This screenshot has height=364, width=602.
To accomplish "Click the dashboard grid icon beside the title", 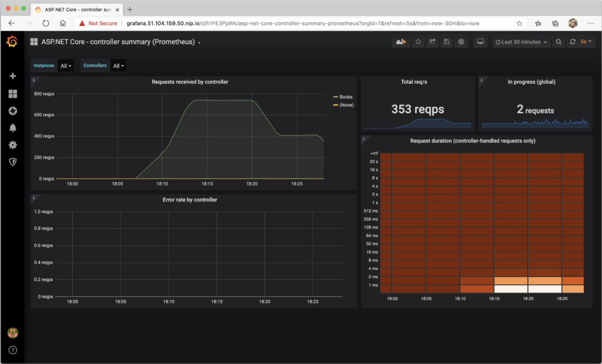I will point(34,42).
